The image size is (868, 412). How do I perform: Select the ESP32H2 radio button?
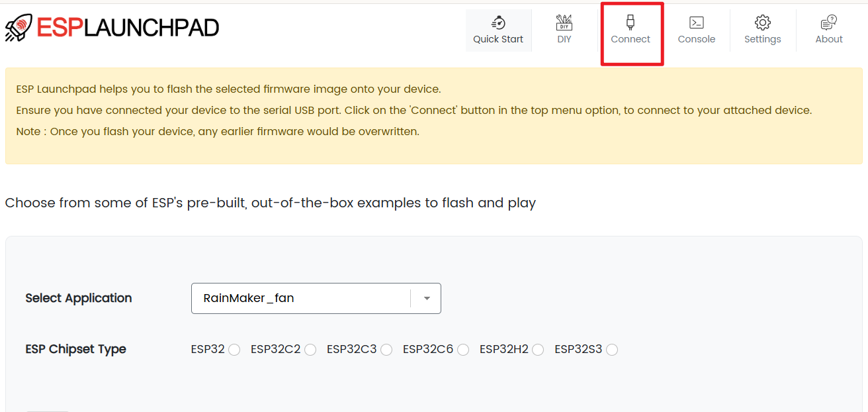pos(538,350)
